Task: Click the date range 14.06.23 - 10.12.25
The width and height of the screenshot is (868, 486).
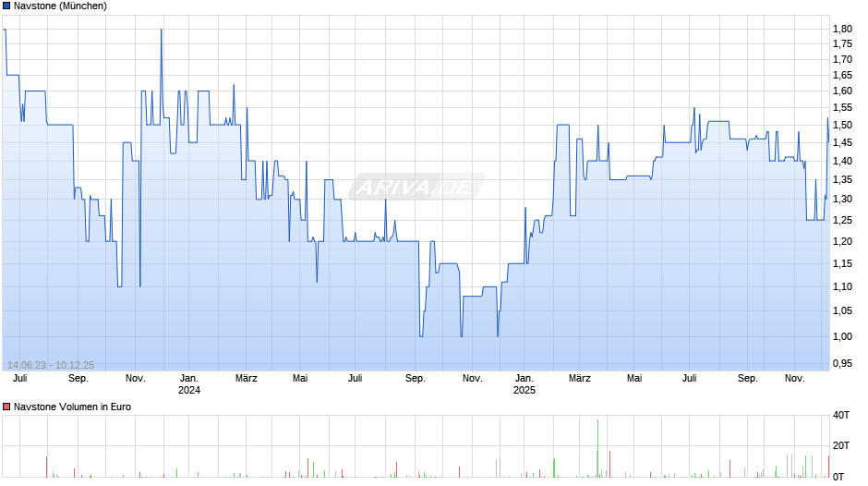Action: [x=51, y=365]
